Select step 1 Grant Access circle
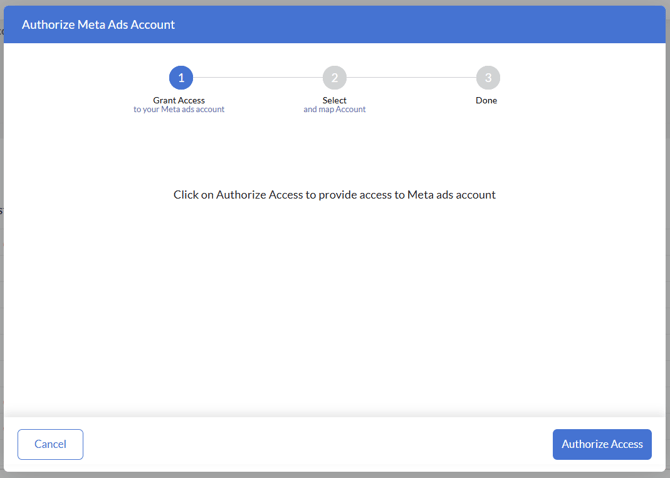This screenshot has height=478, width=670. point(181,78)
